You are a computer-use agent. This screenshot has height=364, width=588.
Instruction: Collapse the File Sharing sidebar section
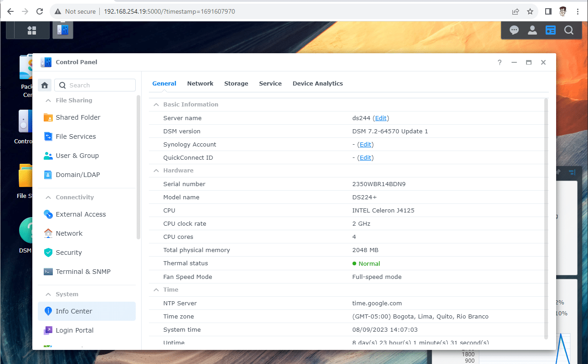click(48, 101)
